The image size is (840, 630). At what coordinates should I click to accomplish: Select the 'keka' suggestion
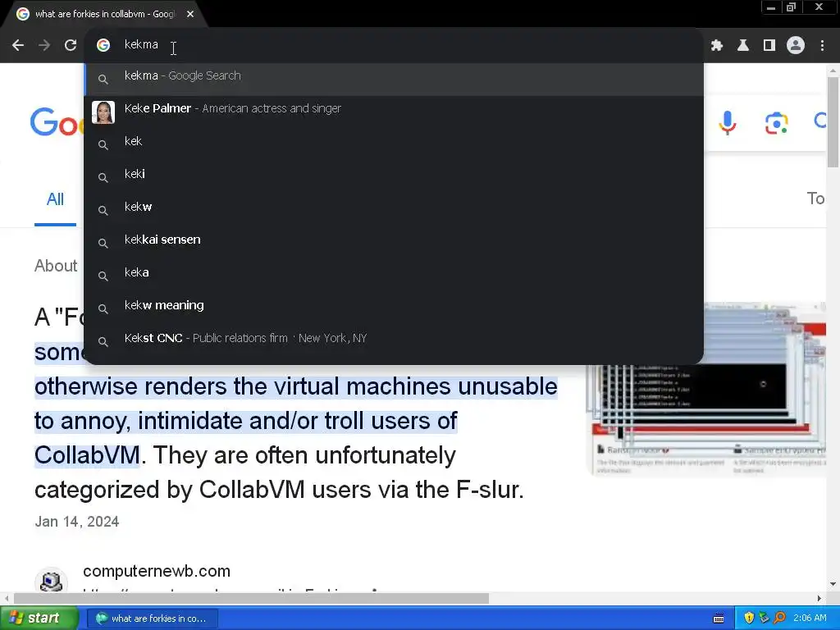[x=394, y=276]
